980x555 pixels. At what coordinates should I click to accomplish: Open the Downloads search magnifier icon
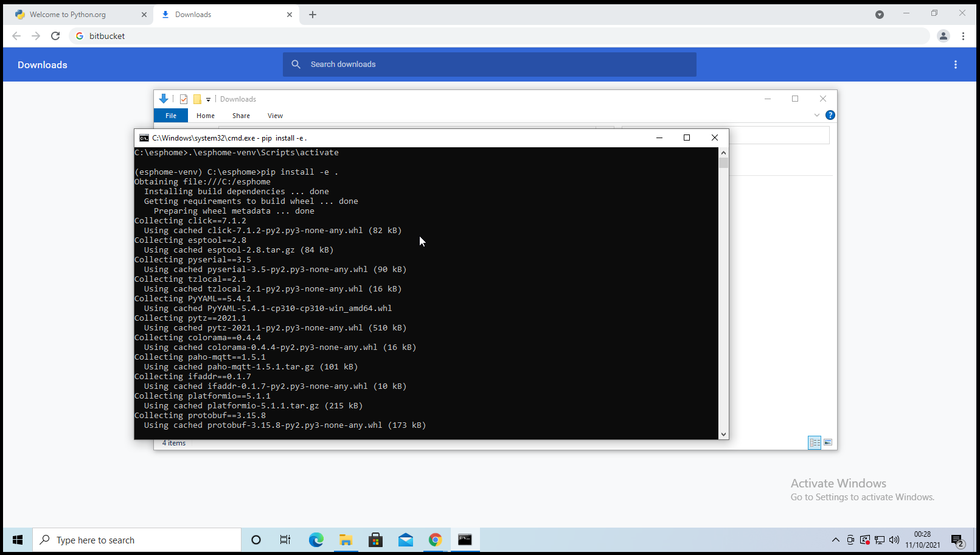[x=296, y=64]
